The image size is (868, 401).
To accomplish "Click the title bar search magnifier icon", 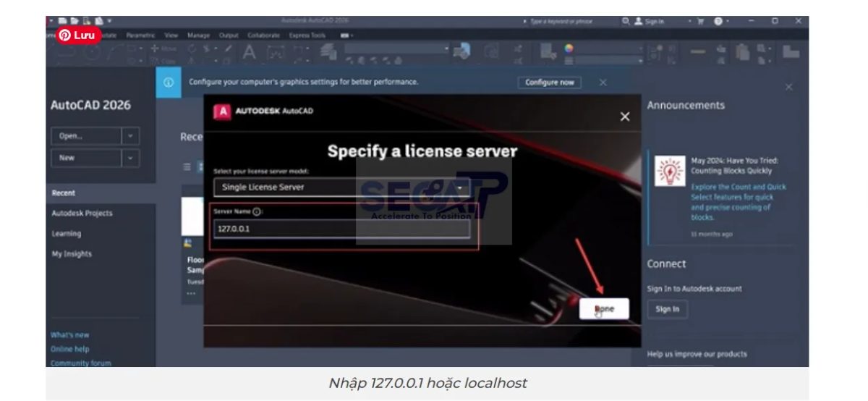I will click(x=626, y=22).
